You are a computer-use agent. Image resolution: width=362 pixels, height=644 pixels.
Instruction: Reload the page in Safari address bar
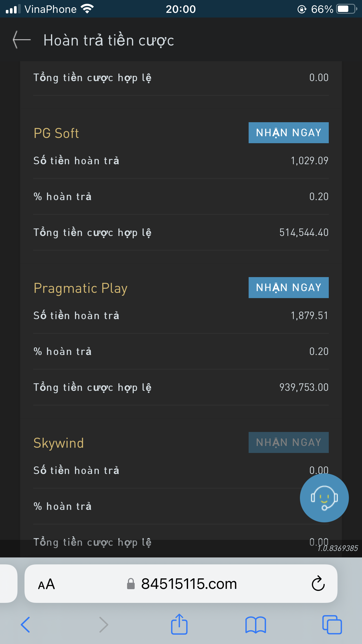coord(318,584)
